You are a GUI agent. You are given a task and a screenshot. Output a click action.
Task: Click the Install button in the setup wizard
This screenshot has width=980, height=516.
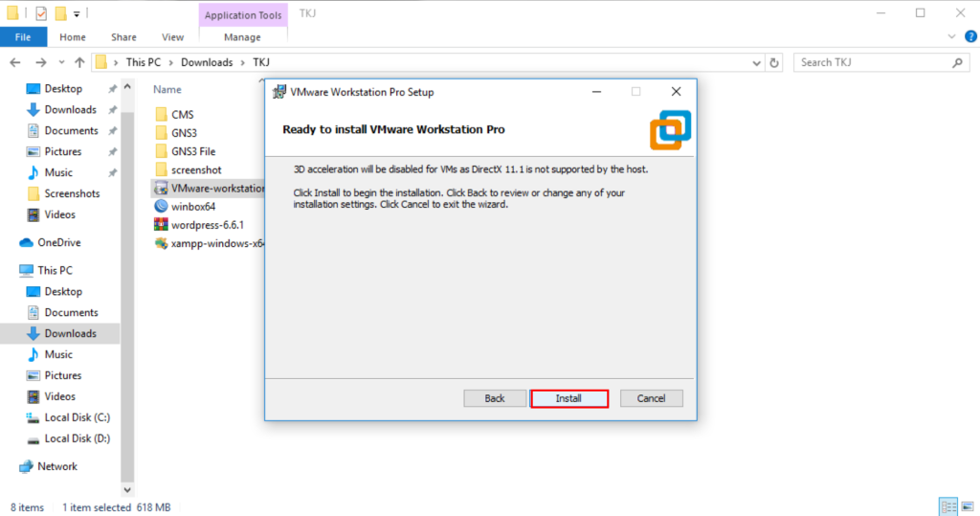pyautogui.click(x=568, y=398)
